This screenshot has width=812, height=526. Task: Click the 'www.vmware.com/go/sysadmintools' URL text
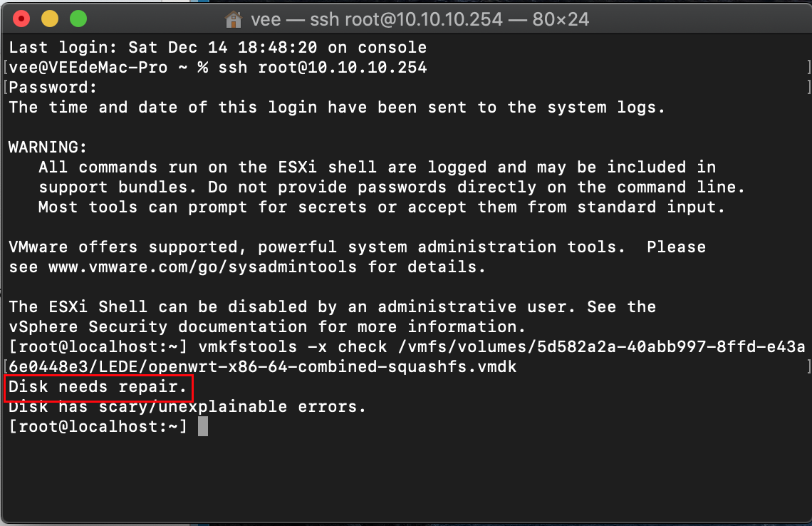(202, 267)
